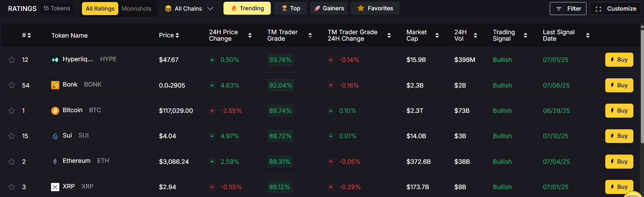Switch to Moonshots tab
The height and width of the screenshot is (197, 644).
point(136,9)
